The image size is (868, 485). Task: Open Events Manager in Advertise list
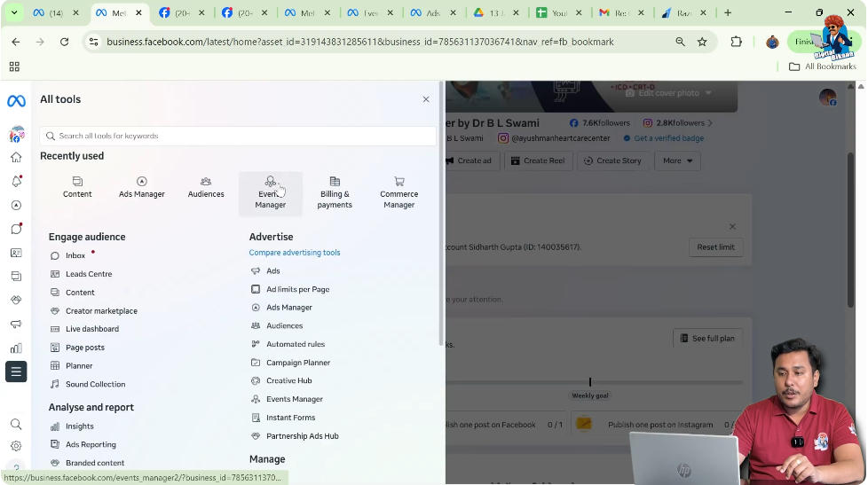(x=295, y=399)
